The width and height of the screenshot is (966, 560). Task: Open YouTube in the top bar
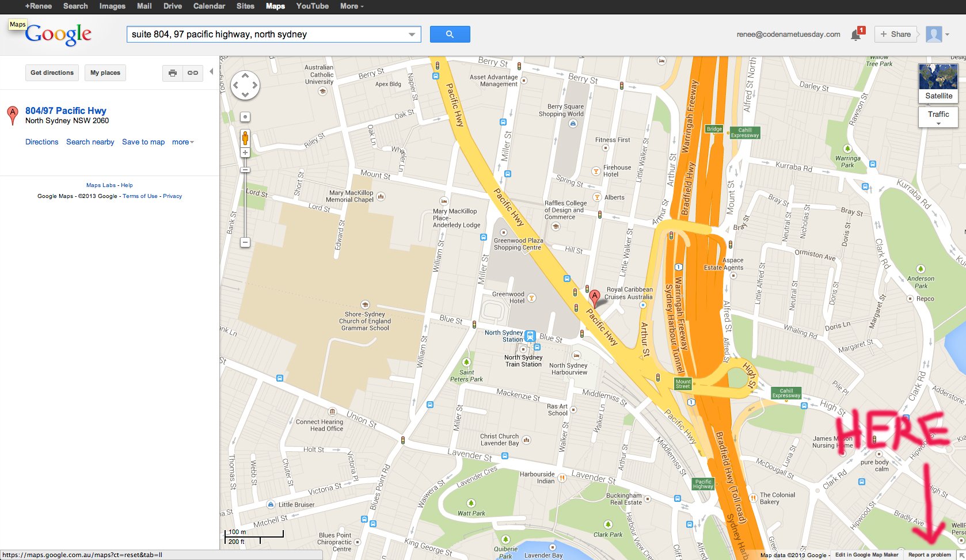pyautogui.click(x=313, y=6)
